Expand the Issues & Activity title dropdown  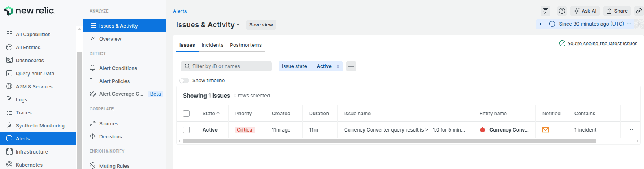point(238,25)
